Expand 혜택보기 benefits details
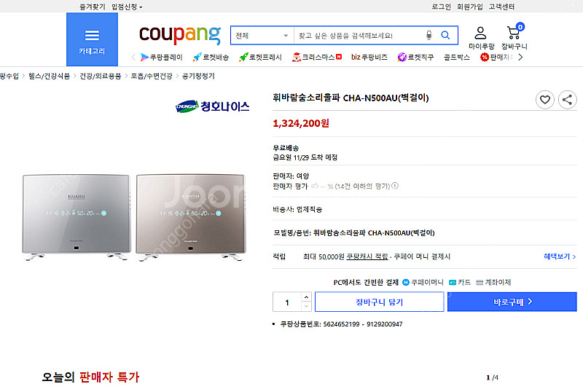 pos(560,256)
